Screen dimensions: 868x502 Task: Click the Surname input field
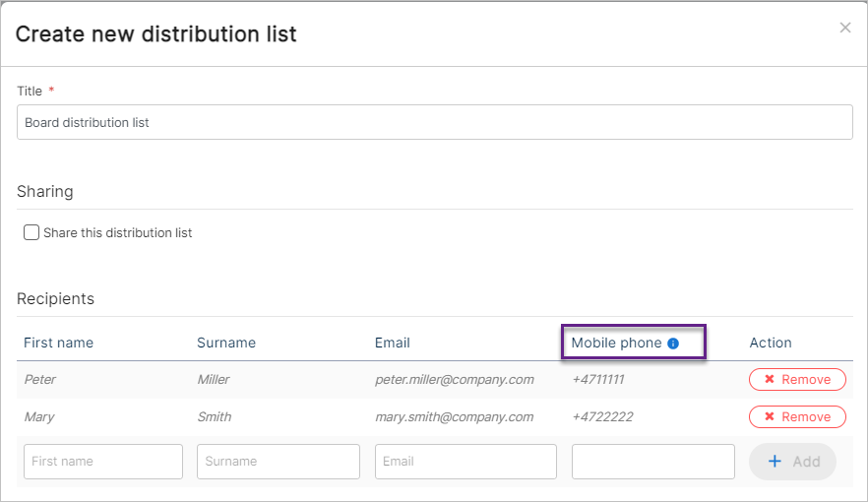click(279, 461)
